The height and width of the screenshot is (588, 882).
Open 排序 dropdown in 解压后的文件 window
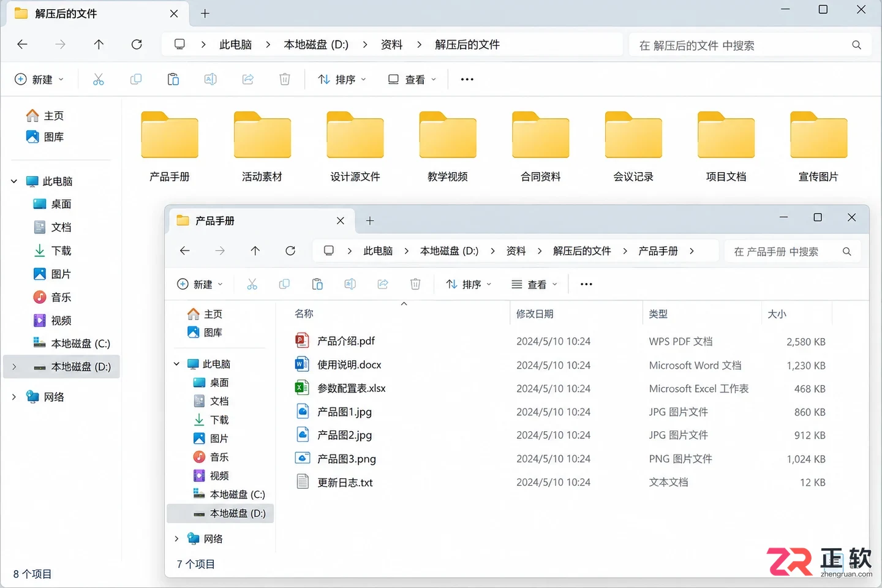[x=342, y=79]
